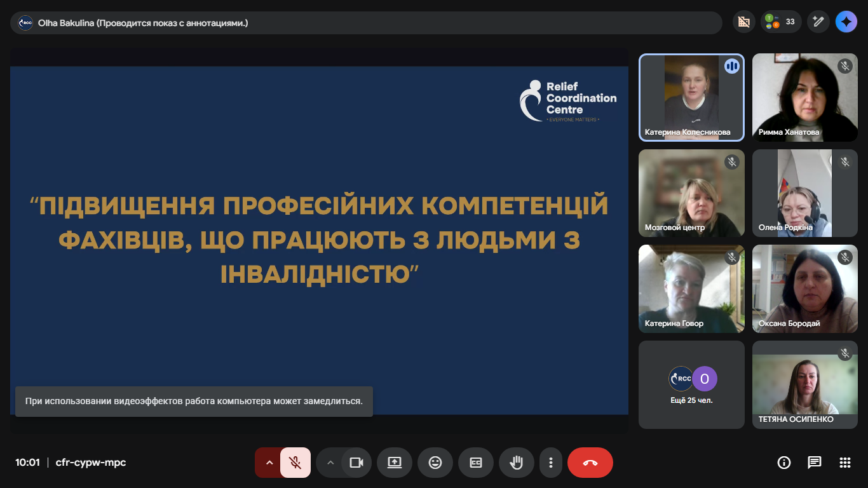Screen dimensions: 868x488
Task: Turn on camera with the video button
Action: pos(356,463)
